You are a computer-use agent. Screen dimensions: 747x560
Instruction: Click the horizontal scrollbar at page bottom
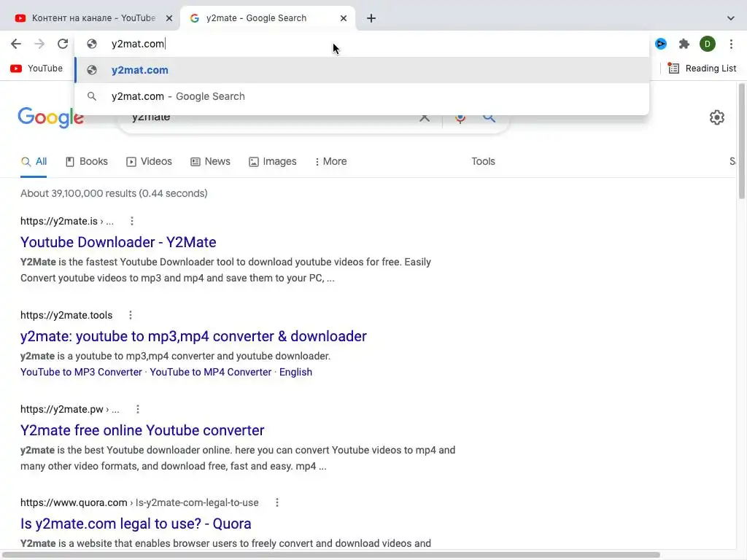click(331, 555)
